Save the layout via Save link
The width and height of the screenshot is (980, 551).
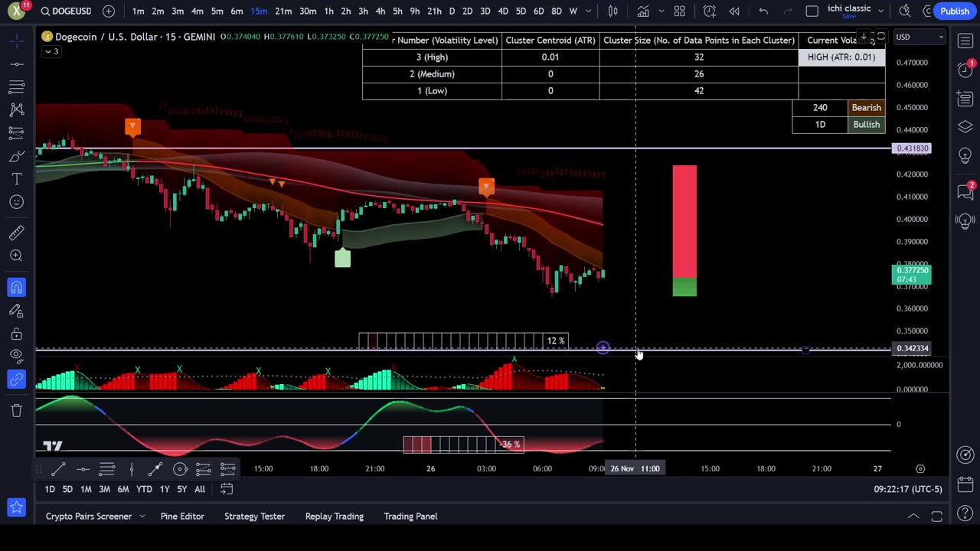tap(849, 16)
